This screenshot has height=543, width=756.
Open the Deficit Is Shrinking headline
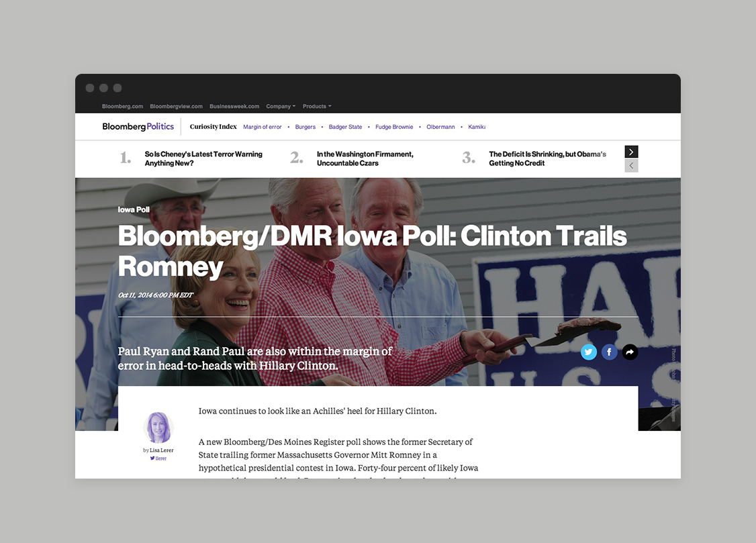tap(547, 158)
